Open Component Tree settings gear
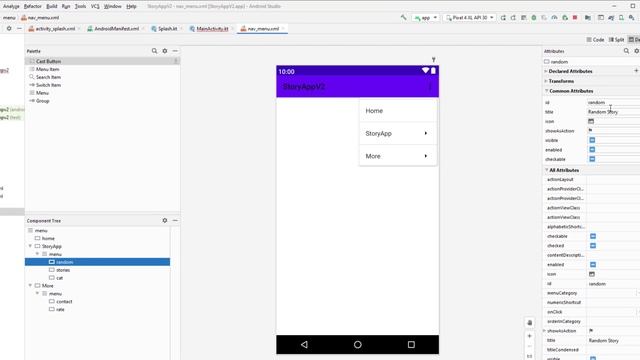 (x=165, y=220)
